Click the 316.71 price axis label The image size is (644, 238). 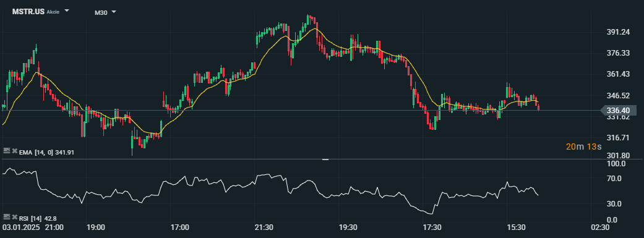[619, 137]
